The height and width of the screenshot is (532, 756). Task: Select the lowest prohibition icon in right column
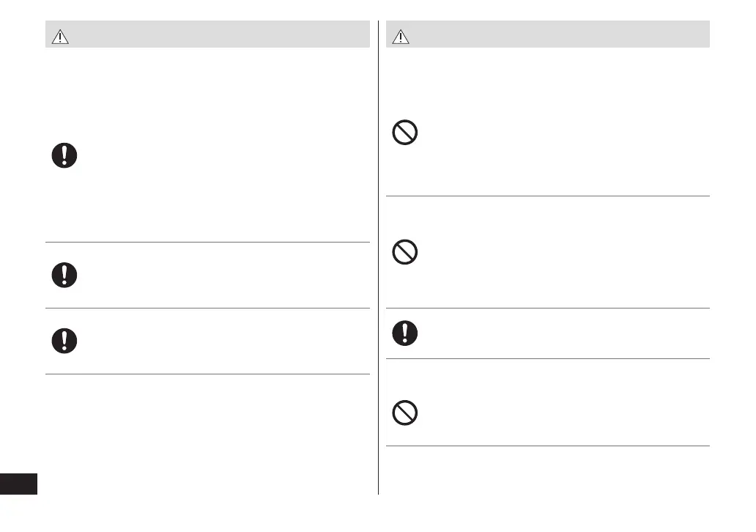point(405,414)
